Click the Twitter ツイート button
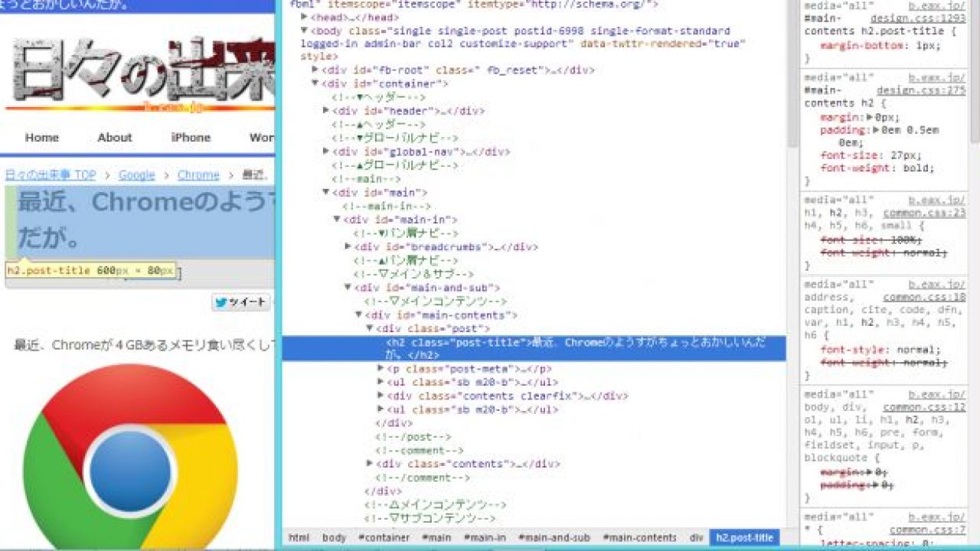 click(x=240, y=302)
